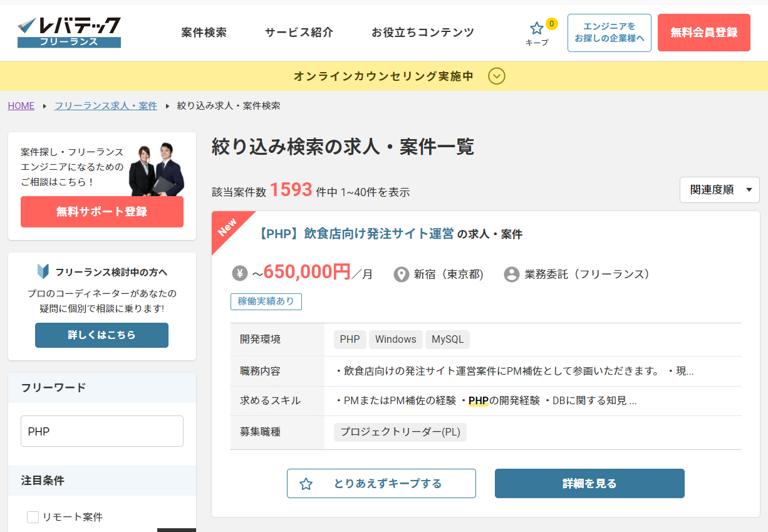Open the 関連度順 sort dropdown
This screenshot has height=532, width=768.
click(719, 190)
